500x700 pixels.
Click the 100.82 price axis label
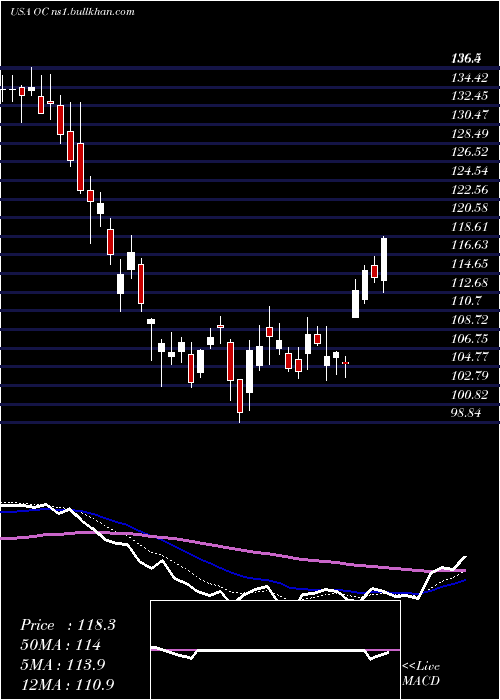pos(470,395)
